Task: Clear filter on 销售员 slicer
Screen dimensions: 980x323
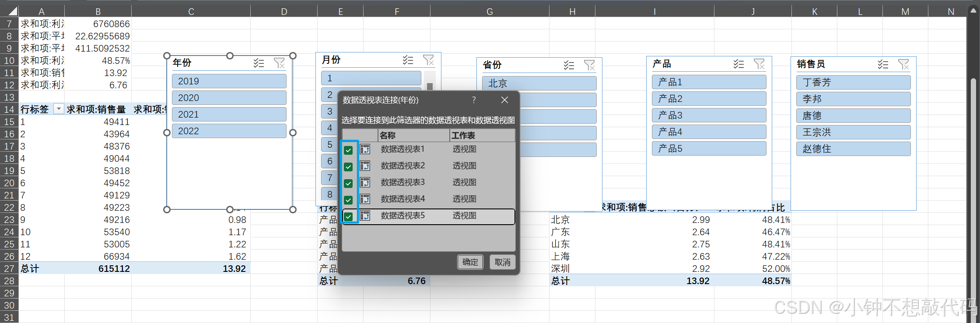Action: tap(903, 65)
